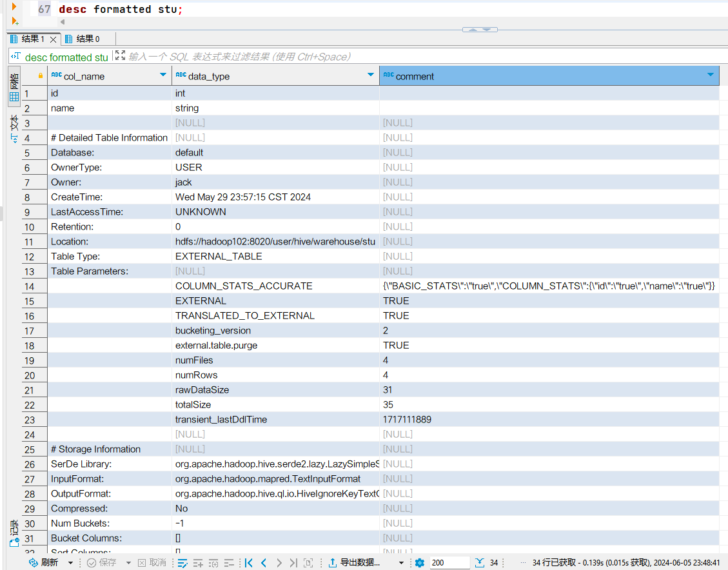
Task: Select the comment column header
Action: 415,77
